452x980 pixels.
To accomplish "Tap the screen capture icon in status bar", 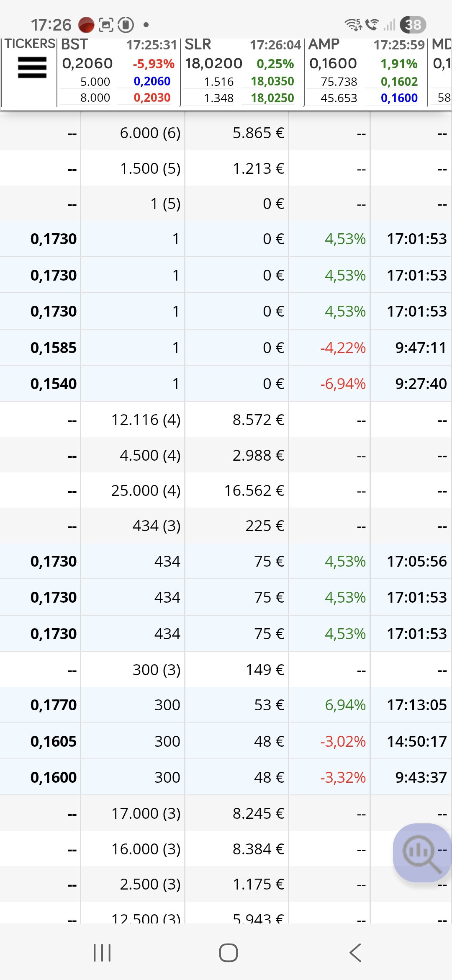I will coord(106,25).
